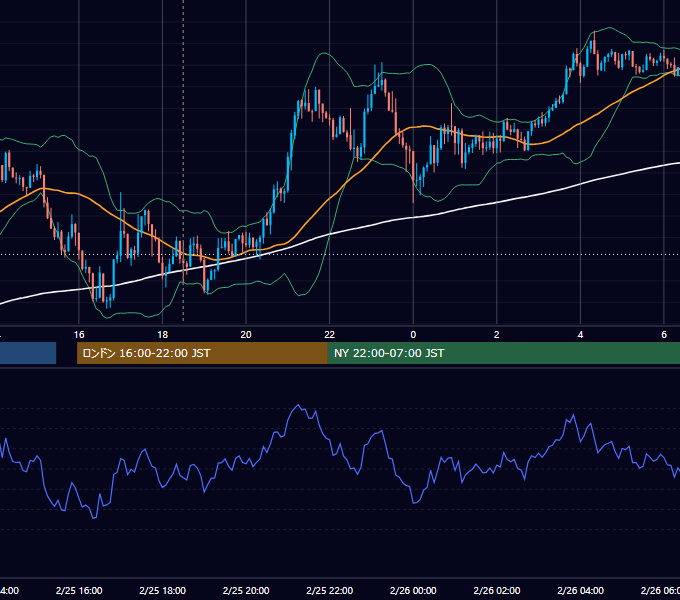
Task: Select the NY 22:00-07:00 JST session bar
Action: click(x=503, y=353)
